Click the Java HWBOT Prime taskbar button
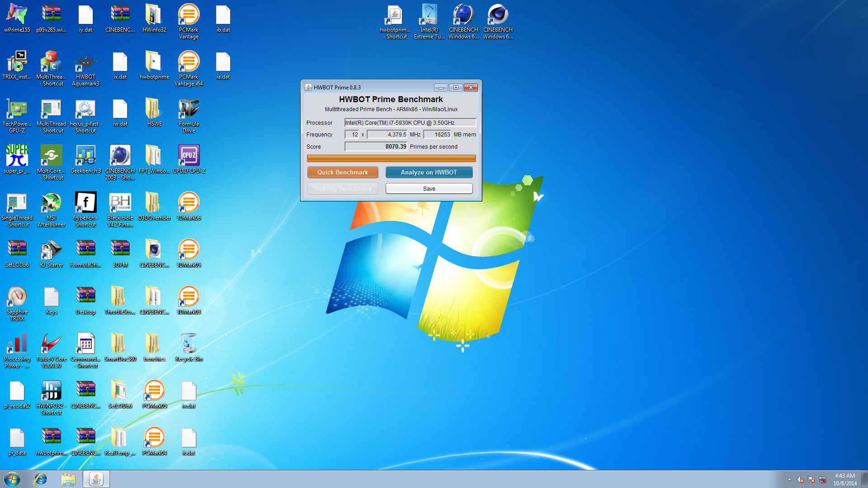The width and height of the screenshot is (868, 488). click(x=96, y=479)
